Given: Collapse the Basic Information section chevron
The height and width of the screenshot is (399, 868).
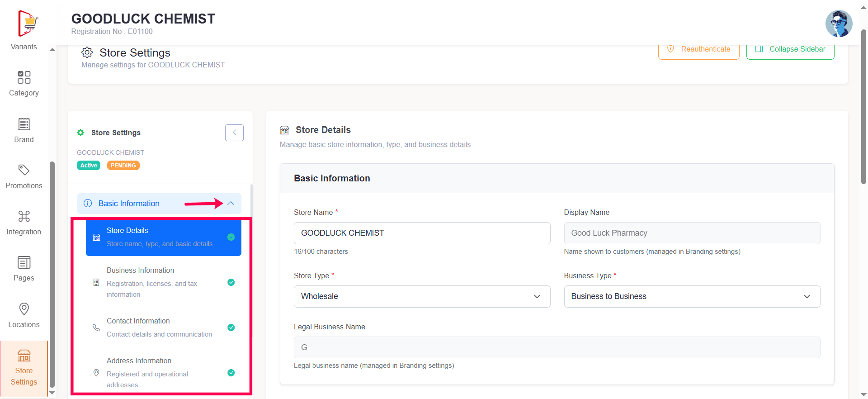Looking at the screenshot, I should tap(231, 204).
